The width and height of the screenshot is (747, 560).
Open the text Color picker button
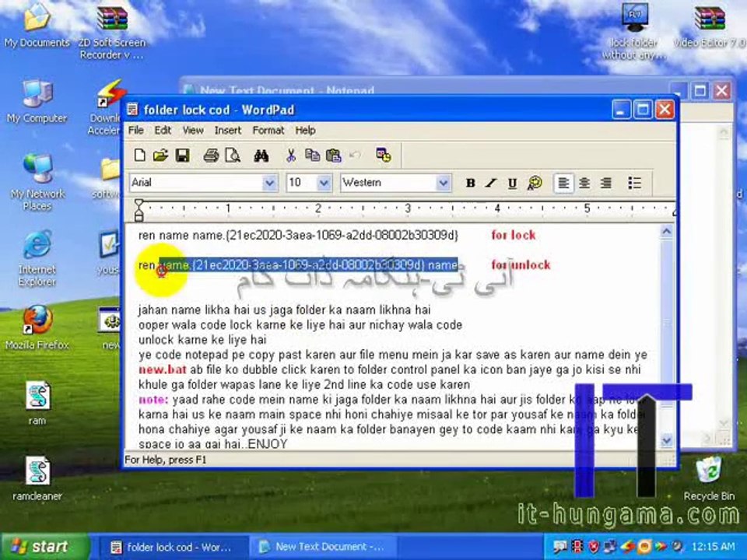[x=535, y=183]
